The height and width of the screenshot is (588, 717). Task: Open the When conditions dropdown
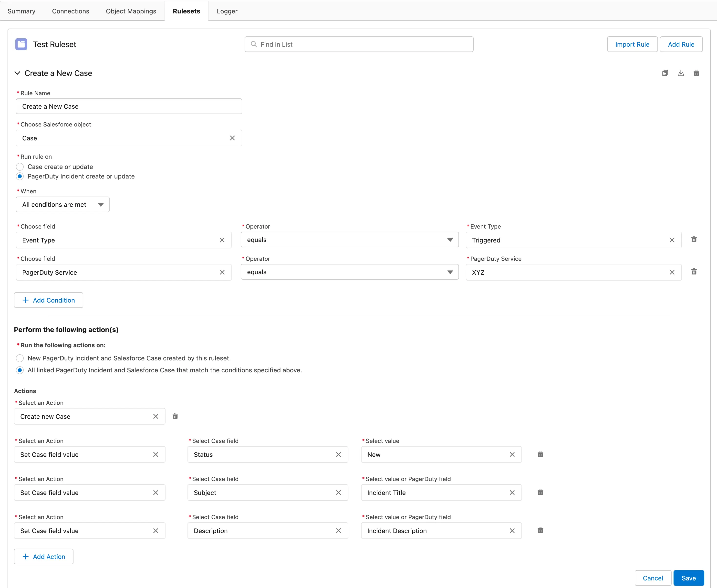point(63,205)
